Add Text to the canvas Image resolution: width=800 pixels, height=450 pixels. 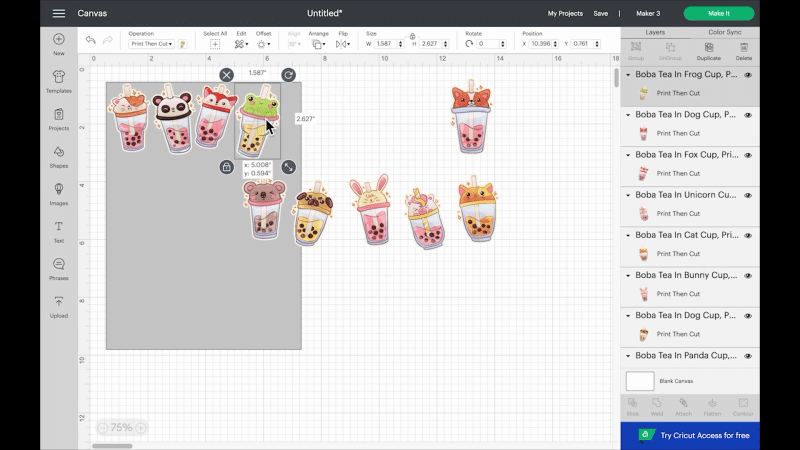click(x=59, y=232)
